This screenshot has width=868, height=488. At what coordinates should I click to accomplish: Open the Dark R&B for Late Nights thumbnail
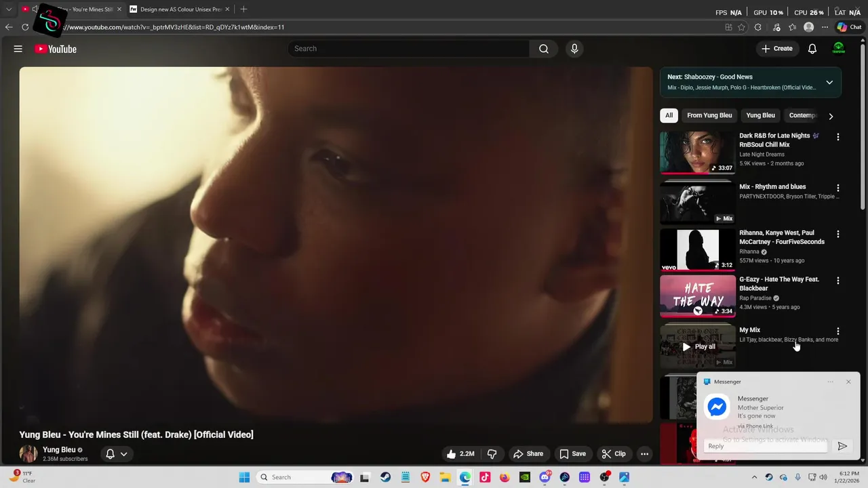(698, 152)
